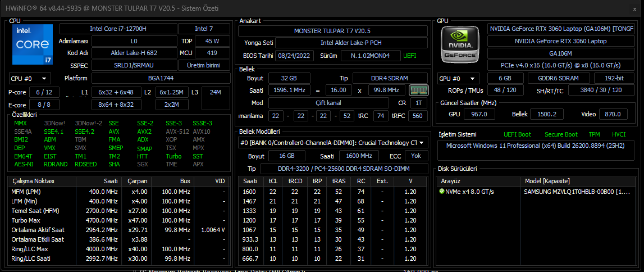Click the Model [Kapasite] column header
The width and height of the screenshot is (644, 272).
point(578,181)
